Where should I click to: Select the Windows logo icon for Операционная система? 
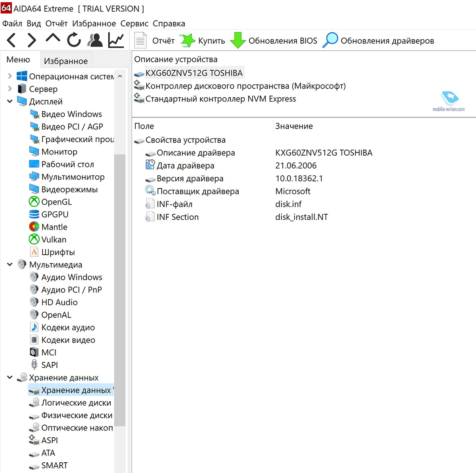22,76
